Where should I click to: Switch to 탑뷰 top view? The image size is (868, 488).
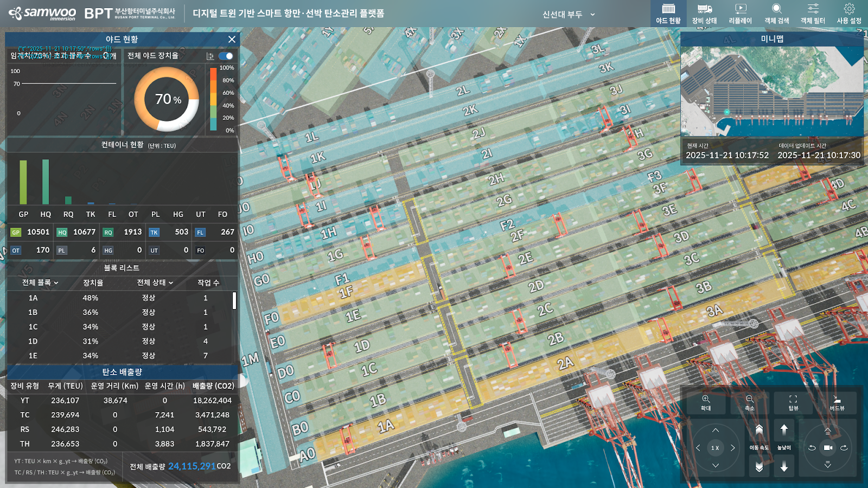coord(793,402)
